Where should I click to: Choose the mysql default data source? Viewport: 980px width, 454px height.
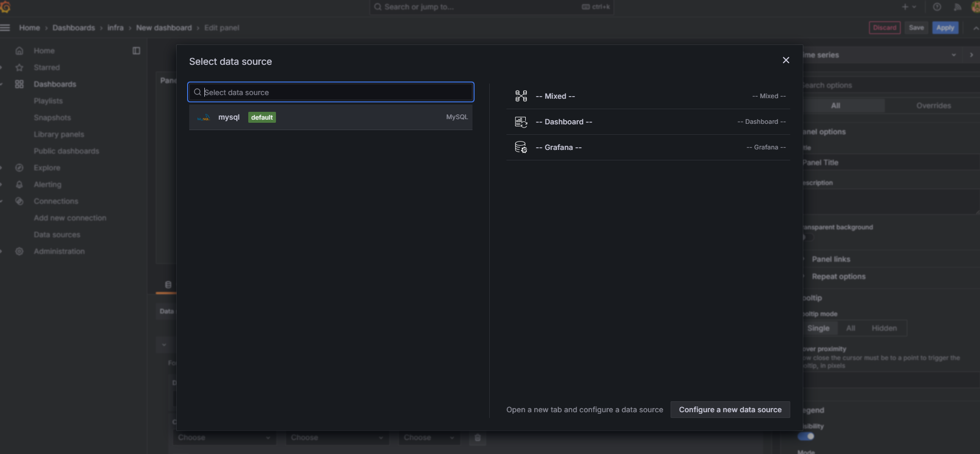(331, 117)
